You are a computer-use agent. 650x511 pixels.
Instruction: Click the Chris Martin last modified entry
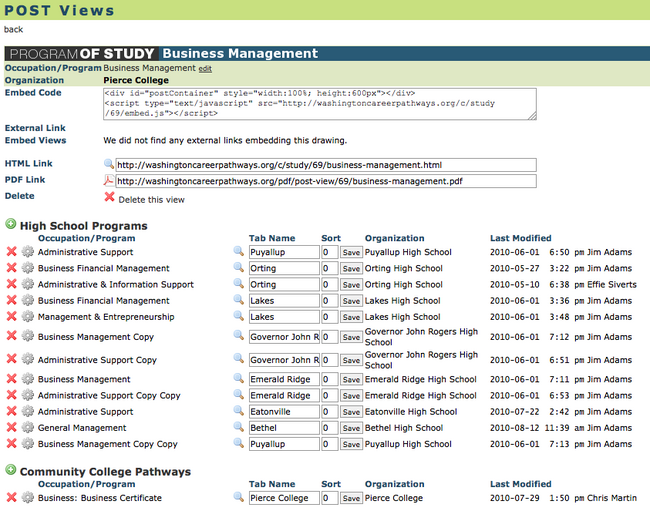611,498
